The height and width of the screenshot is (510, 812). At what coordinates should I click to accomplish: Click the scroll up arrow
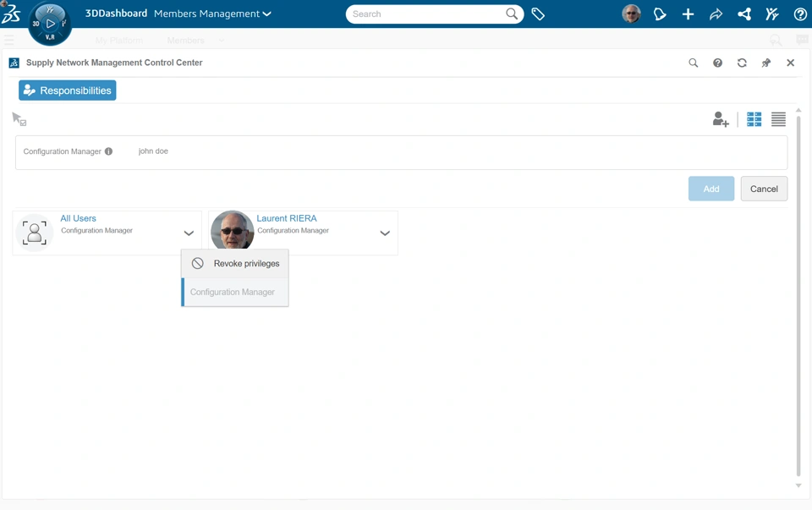[798, 110]
